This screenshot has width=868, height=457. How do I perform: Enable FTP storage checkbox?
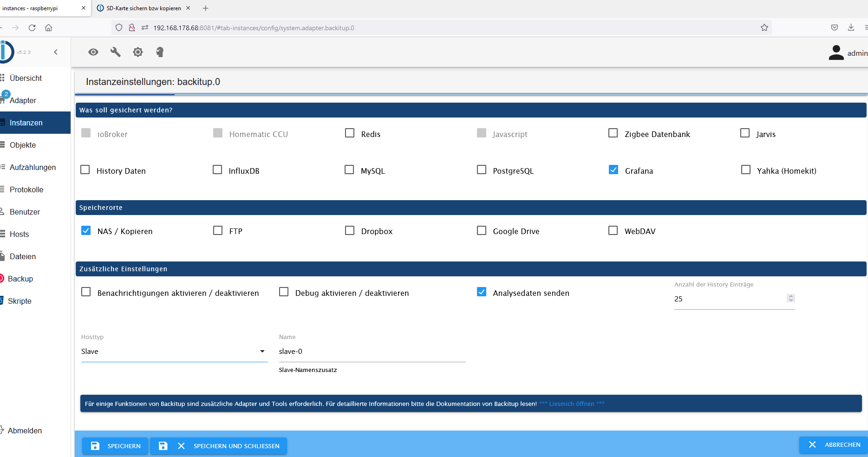218,231
